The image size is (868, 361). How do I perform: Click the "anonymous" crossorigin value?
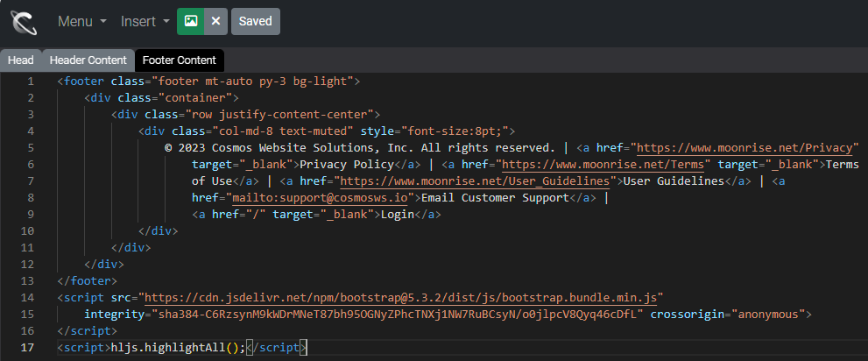(x=768, y=314)
